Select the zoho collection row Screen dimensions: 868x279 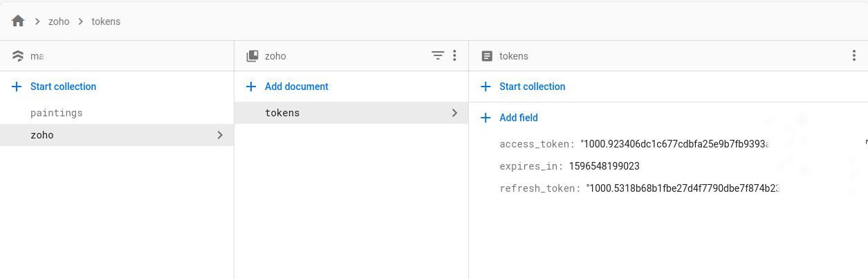pos(117,135)
